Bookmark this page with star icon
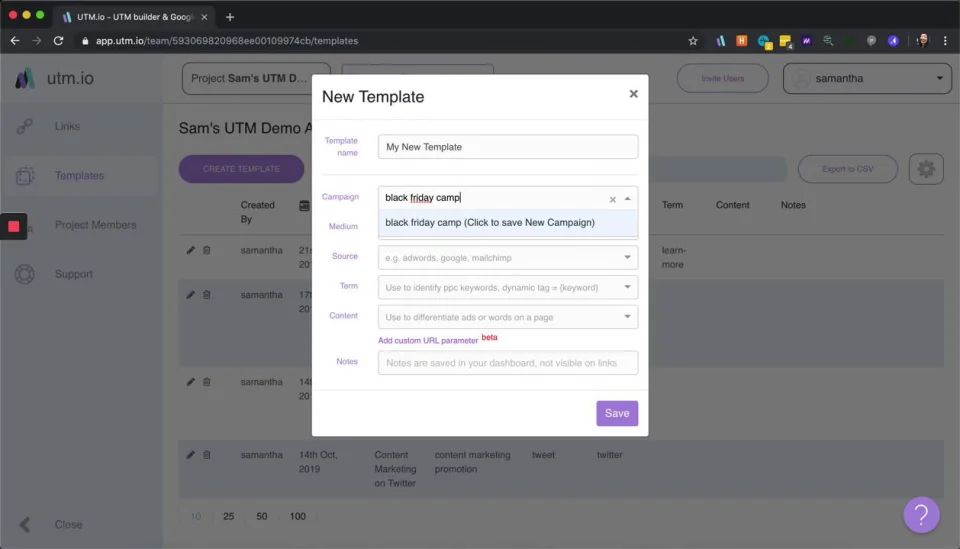Screen dimensions: 960x549 click(692, 41)
